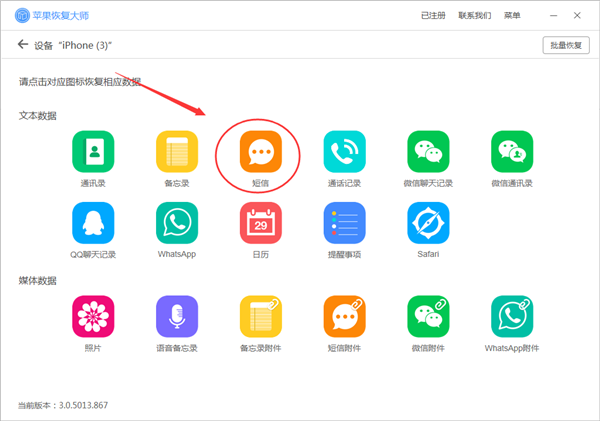Select the 备忘录 notes icon
This screenshot has height=421, width=600.
(177, 152)
